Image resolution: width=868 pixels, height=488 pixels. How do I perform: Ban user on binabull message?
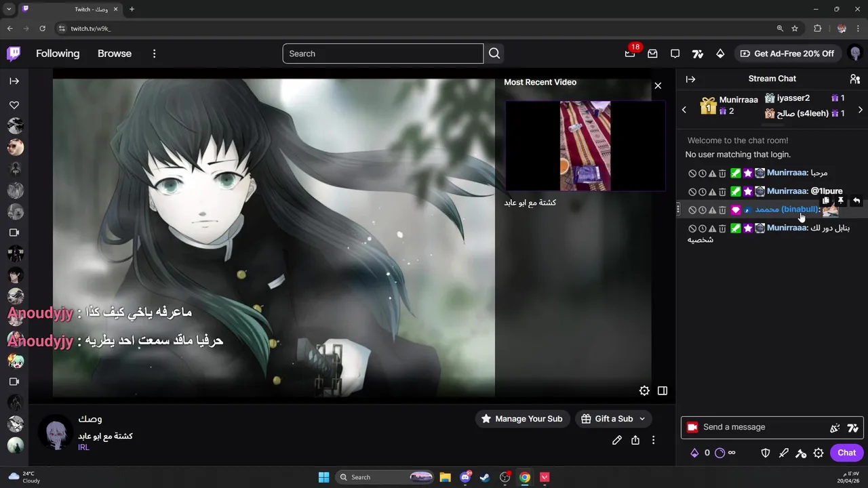[x=692, y=210]
